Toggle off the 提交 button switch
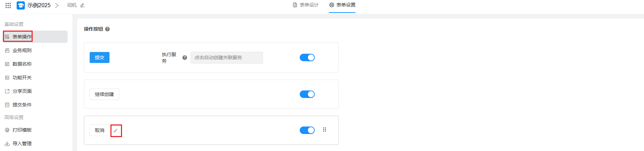The height and width of the screenshot is (151, 644). [307, 57]
